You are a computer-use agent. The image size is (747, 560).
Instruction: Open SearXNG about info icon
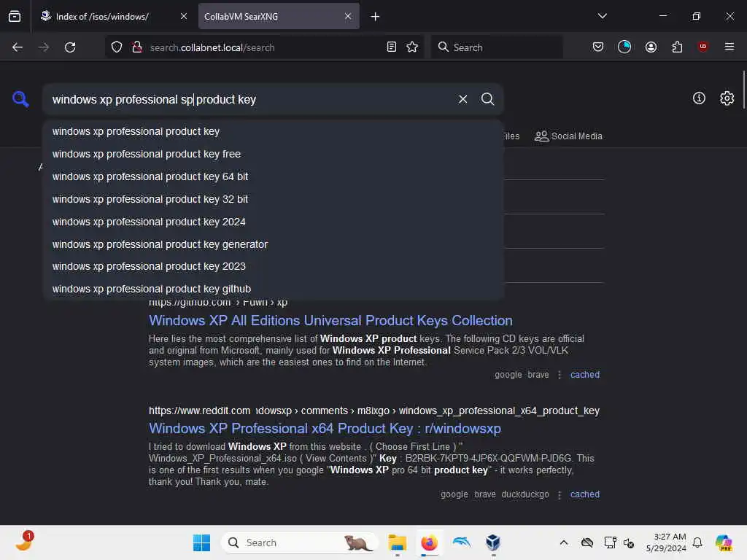click(x=699, y=98)
